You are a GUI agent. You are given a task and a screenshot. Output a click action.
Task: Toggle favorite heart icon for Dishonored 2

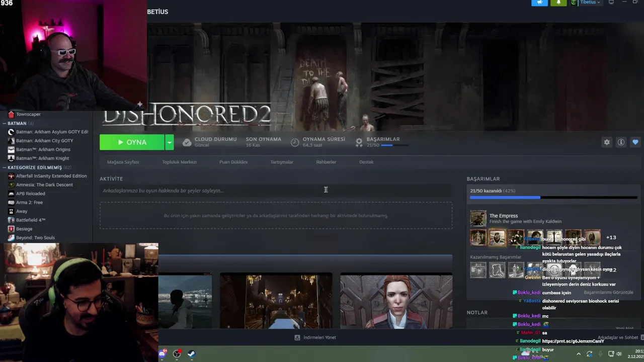click(635, 142)
